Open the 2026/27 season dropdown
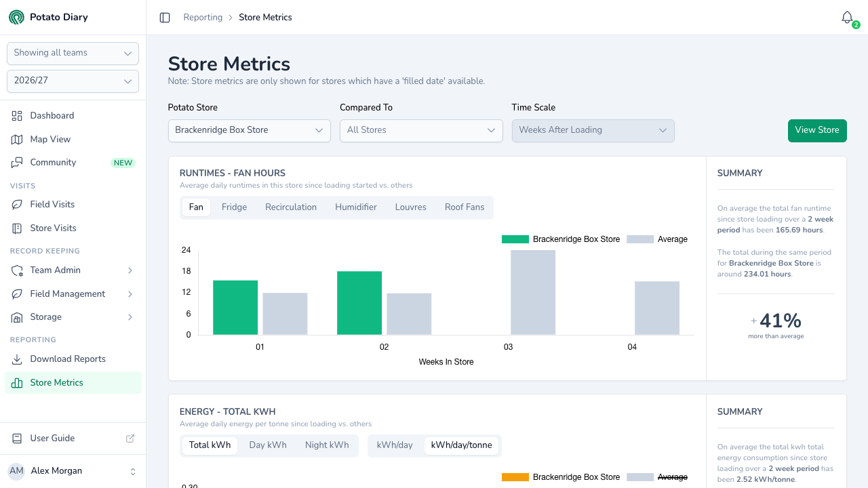 (73, 81)
